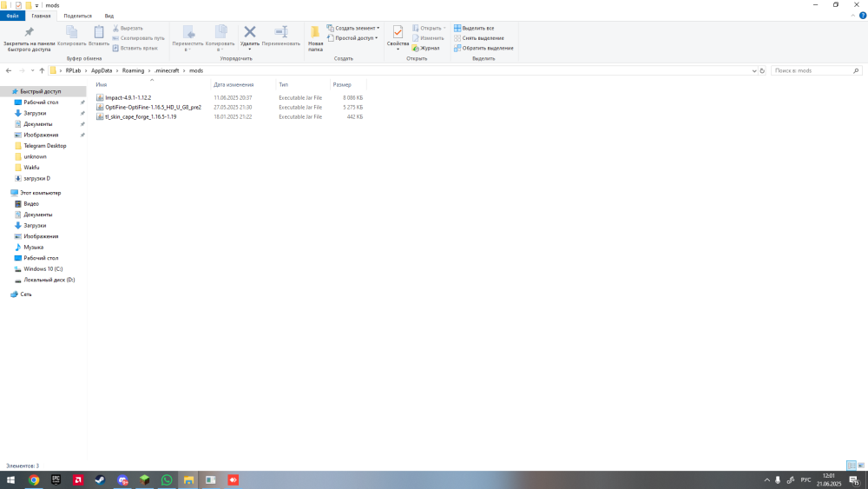Open Telegram Desktop folder in sidebar

pyautogui.click(x=44, y=146)
